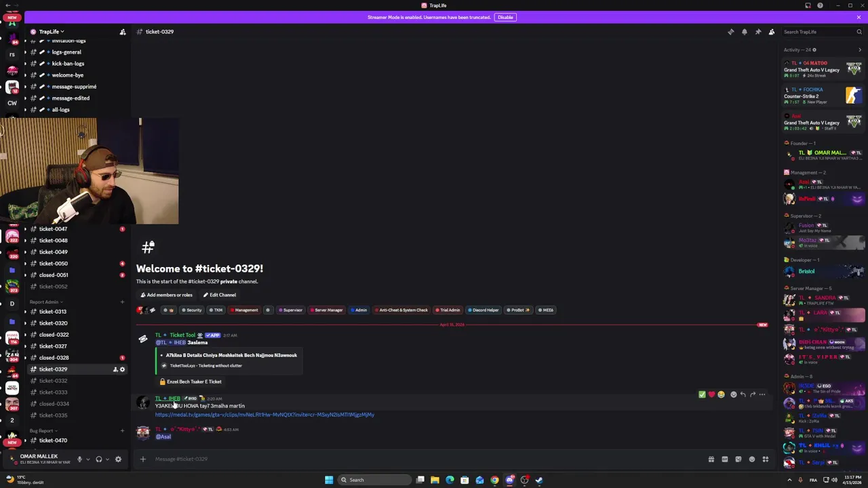Add members or roles button

pyautogui.click(x=166, y=295)
